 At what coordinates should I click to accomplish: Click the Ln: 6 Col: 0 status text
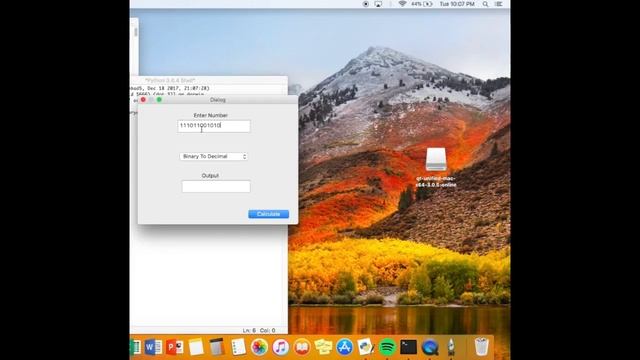click(x=259, y=330)
